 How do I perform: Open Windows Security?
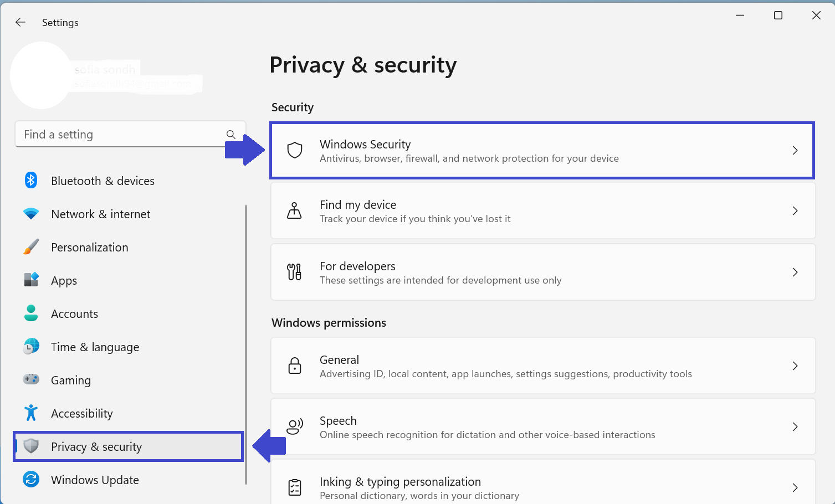[x=542, y=151]
